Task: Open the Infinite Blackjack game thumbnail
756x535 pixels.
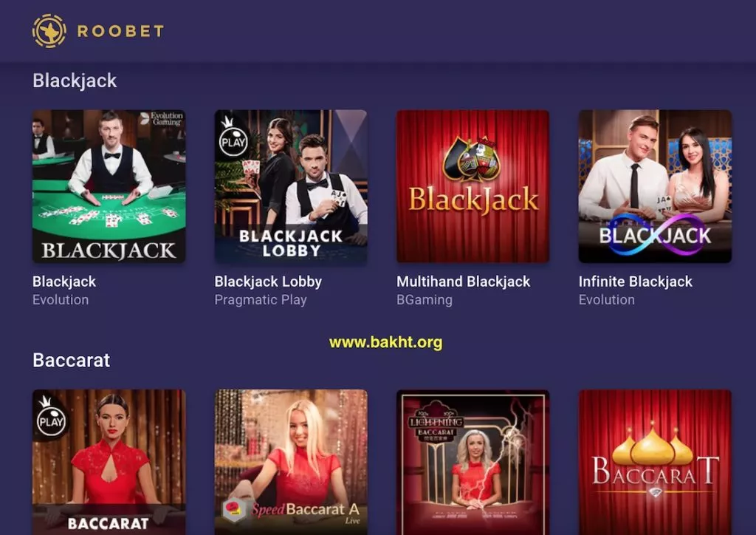Action: point(656,186)
